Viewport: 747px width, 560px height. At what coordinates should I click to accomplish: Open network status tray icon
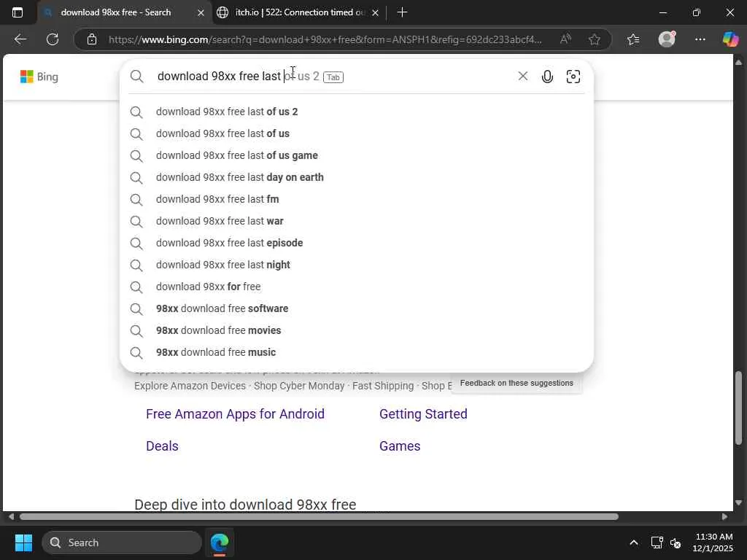657,542
